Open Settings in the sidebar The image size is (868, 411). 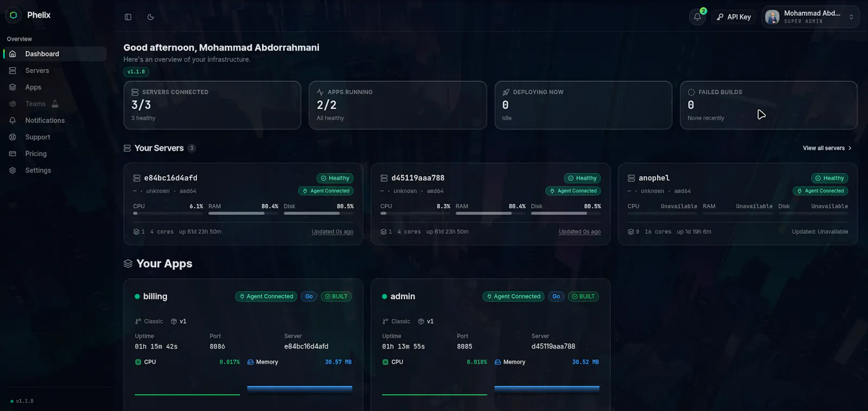pos(55,170)
